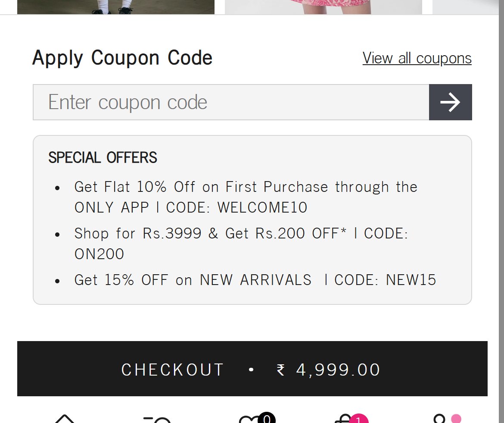Open the Home tab icon
The image size is (504, 423).
click(x=65, y=419)
